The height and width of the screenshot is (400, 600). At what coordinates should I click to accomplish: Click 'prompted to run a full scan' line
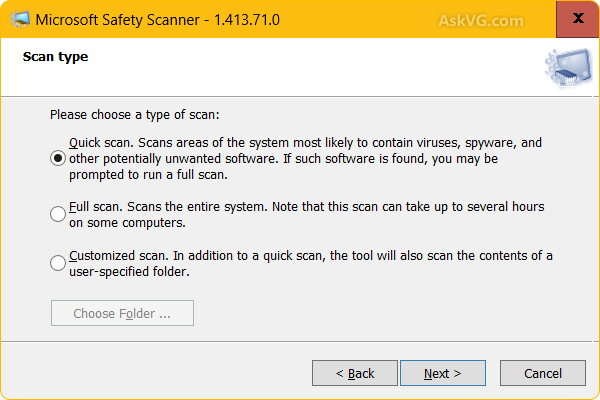tap(148, 175)
